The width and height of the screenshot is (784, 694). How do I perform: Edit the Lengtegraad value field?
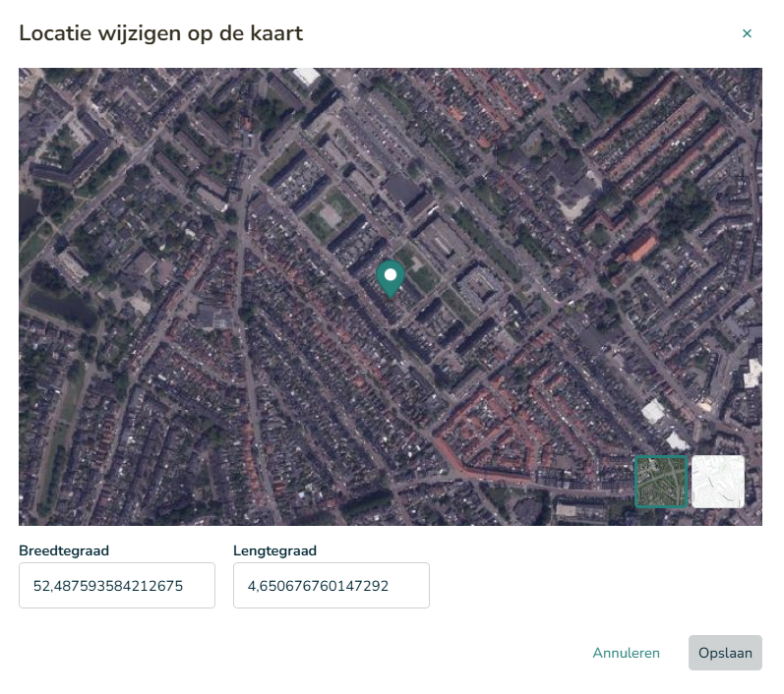click(x=331, y=586)
